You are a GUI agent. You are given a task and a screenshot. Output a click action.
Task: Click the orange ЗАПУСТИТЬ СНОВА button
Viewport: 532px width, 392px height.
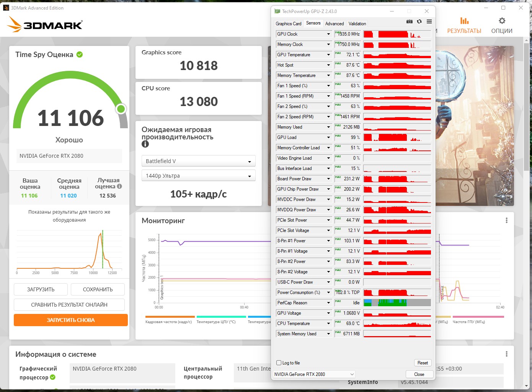click(x=71, y=320)
